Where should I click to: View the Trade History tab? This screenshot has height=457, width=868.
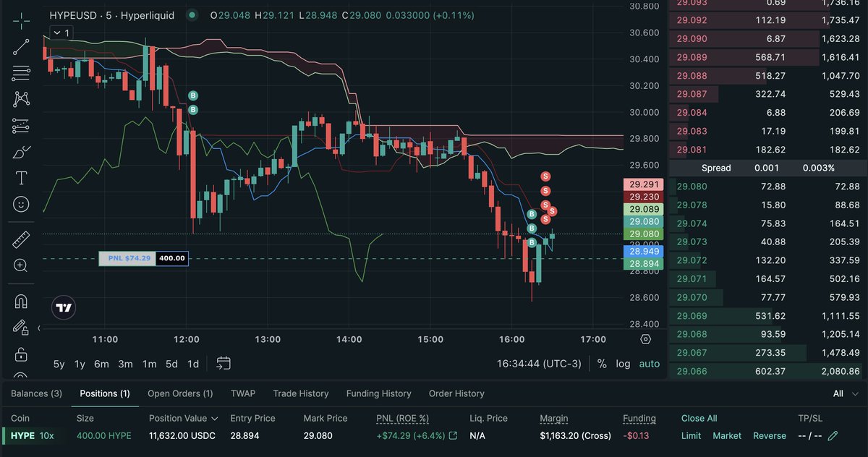click(301, 393)
